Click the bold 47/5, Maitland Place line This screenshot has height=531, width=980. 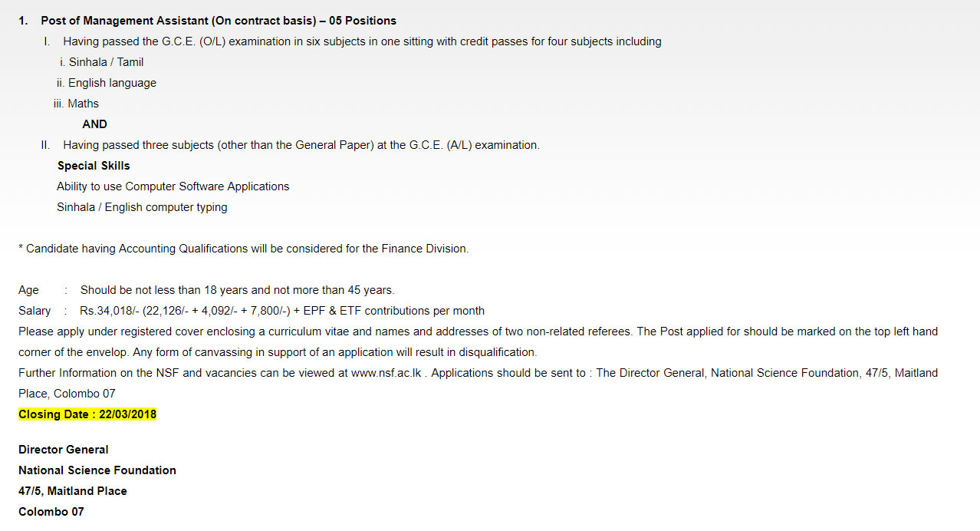pos(73,491)
